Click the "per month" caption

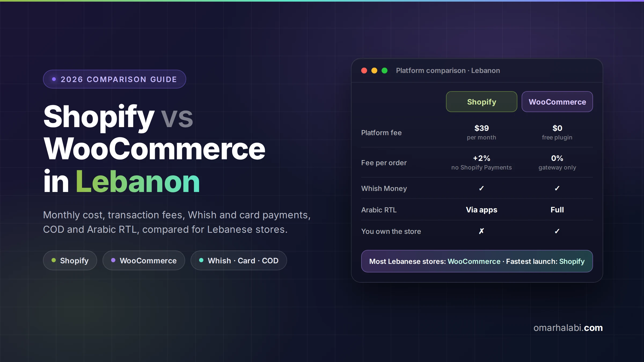[481, 138]
